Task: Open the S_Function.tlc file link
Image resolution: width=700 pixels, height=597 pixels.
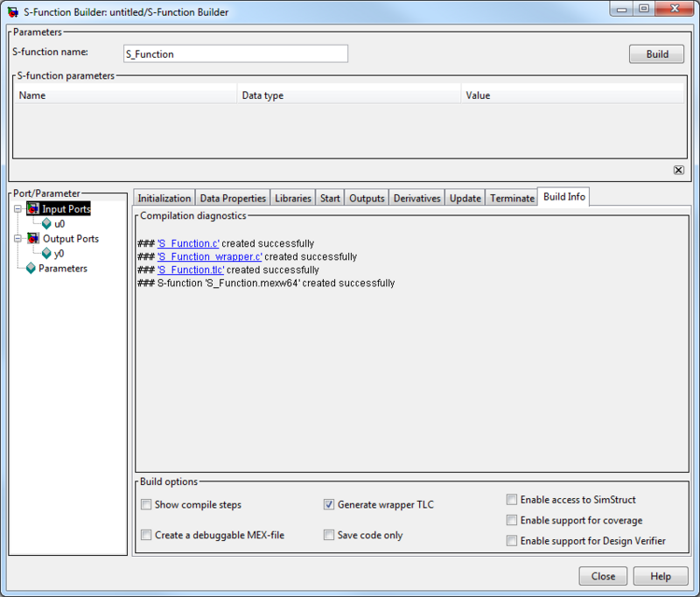Action: [191, 270]
